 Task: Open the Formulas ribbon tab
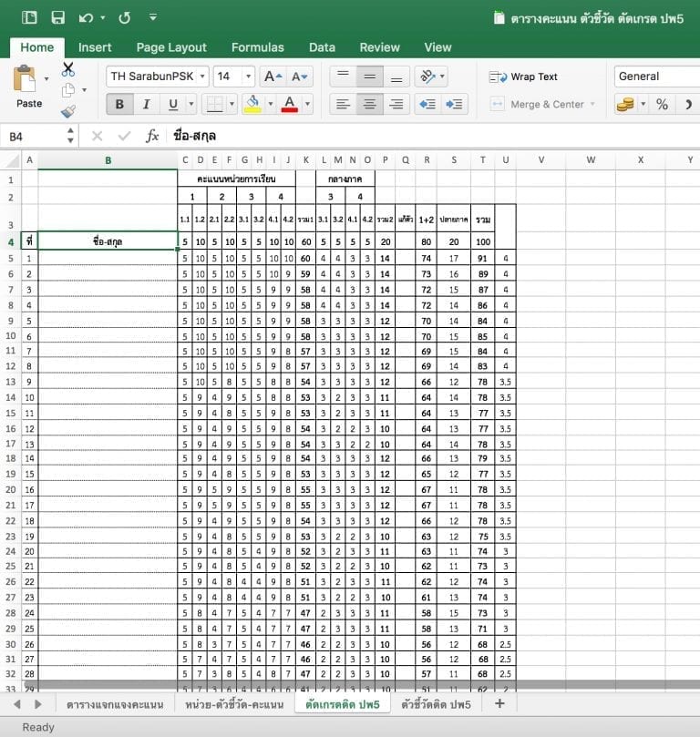[258, 47]
